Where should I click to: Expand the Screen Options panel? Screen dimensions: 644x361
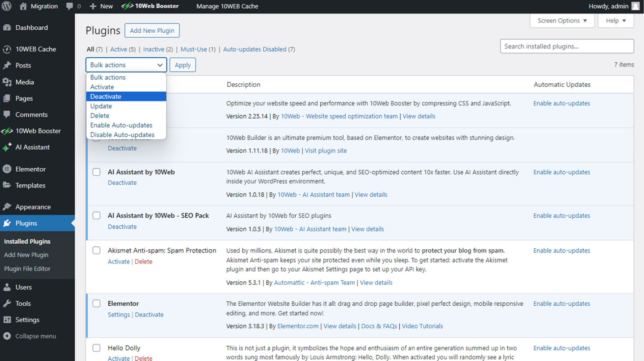562,21
